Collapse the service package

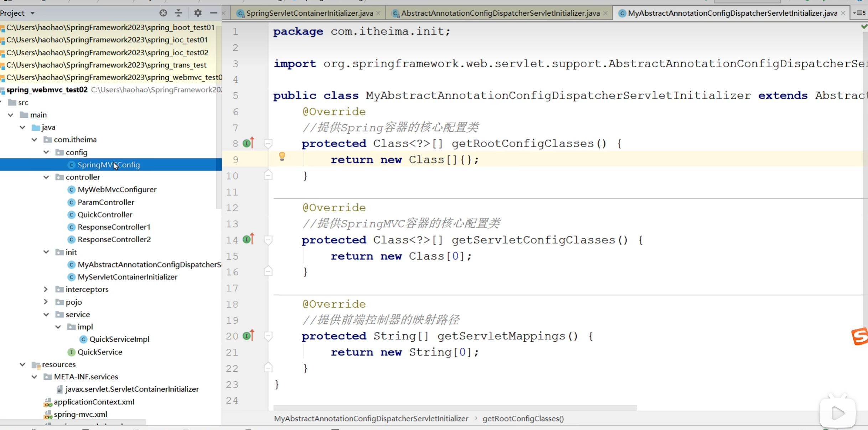pyautogui.click(x=46, y=314)
